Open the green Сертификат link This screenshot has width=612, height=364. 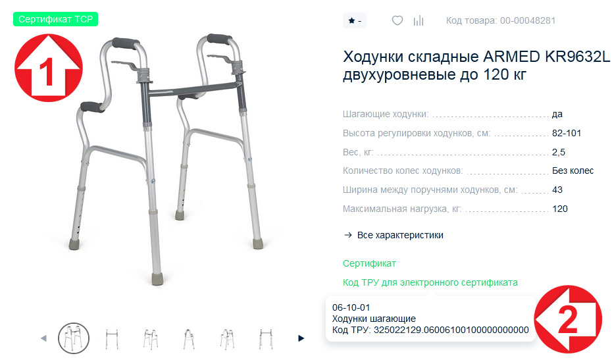click(x=369, y=264)
